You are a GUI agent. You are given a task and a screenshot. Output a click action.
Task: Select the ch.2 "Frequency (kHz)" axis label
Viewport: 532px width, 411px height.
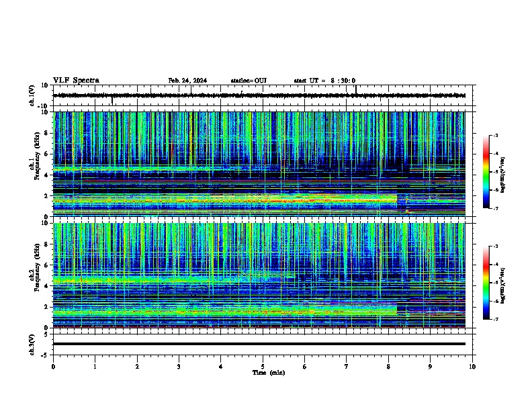[x=37, y=267]
